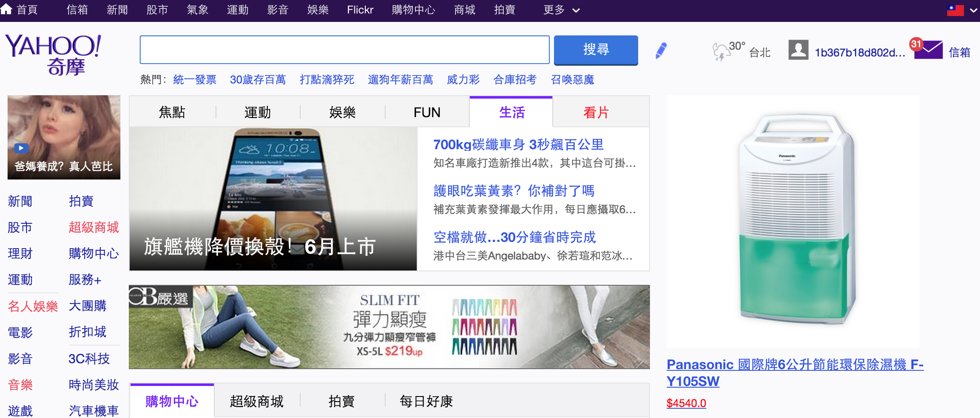
Task: Click sidebar link 服務+
Action: coord(85,279)
